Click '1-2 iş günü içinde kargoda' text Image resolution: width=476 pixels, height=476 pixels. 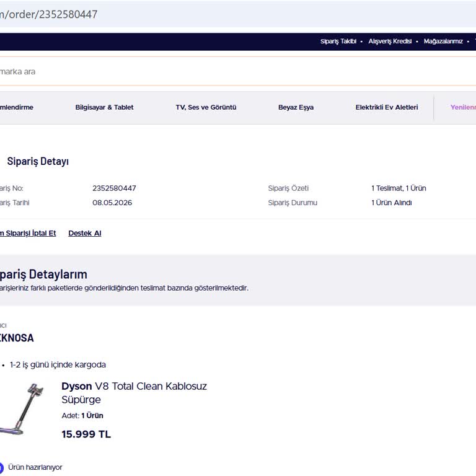[x=58, y=364]
